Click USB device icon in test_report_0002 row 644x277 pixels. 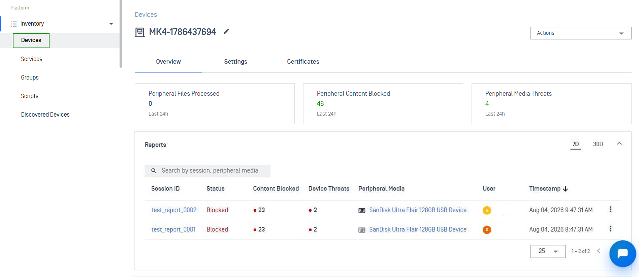[362, 211]
